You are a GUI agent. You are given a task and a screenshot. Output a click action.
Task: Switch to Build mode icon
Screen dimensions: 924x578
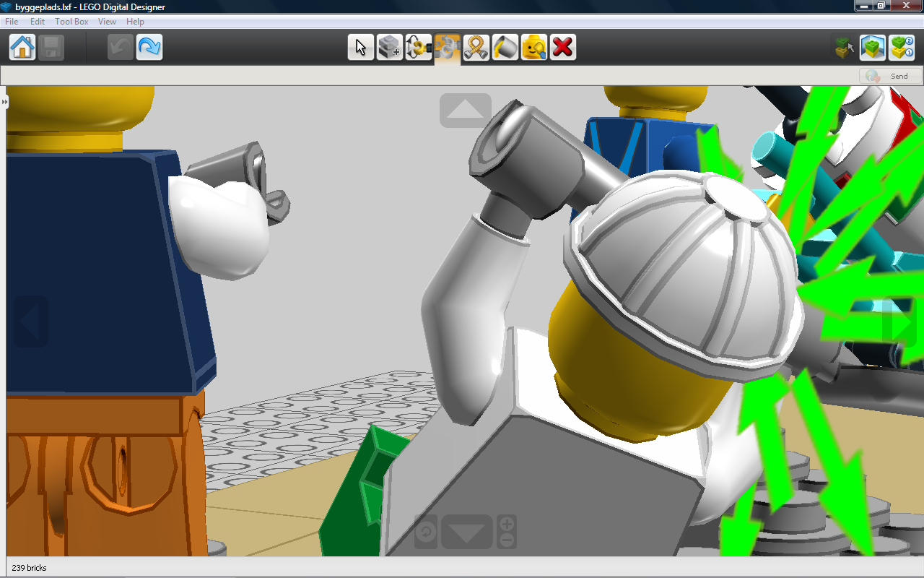(844, 48)
